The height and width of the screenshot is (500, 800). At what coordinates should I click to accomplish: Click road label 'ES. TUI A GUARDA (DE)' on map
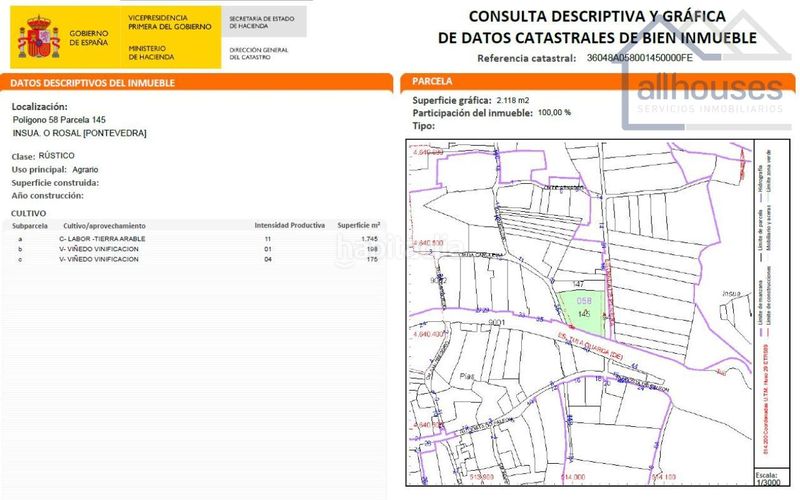pyautogui.click(x=590, y=347)
